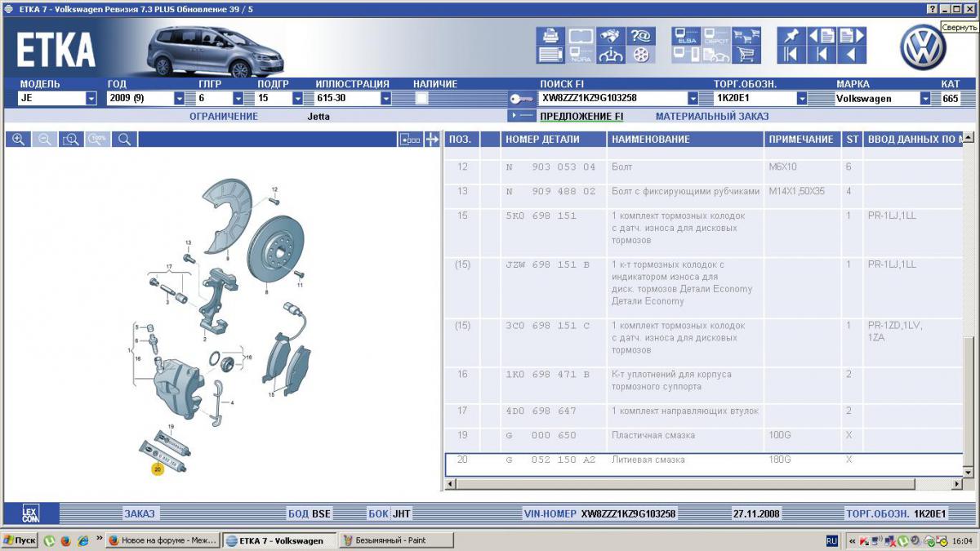This screenshot has width=980, height=551.
Task: Open the ПОИСК FI VIN dropdown
Action: coord(693,98)
